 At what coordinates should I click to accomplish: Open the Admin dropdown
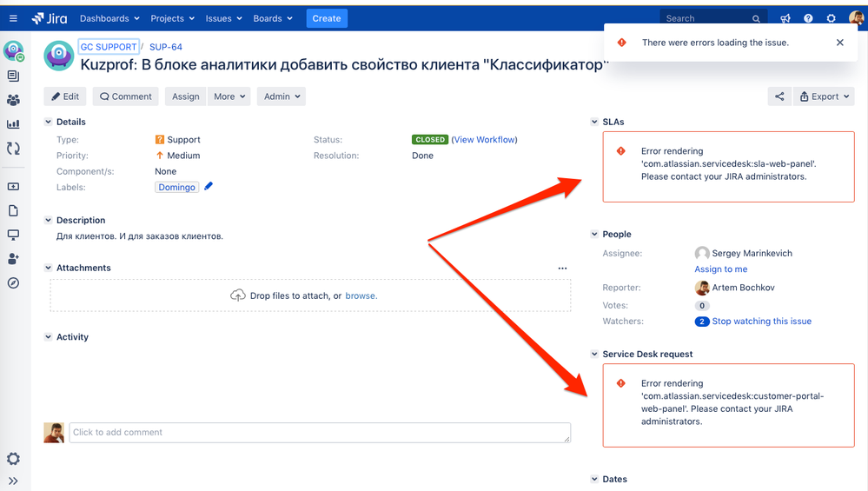(x=282, y=96)
